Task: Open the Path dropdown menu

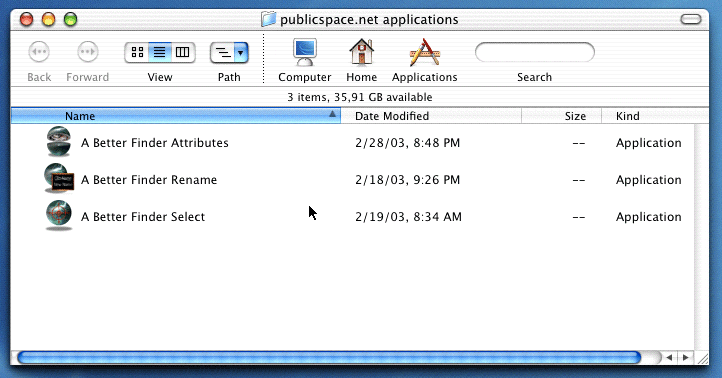Action: (229, 52)
